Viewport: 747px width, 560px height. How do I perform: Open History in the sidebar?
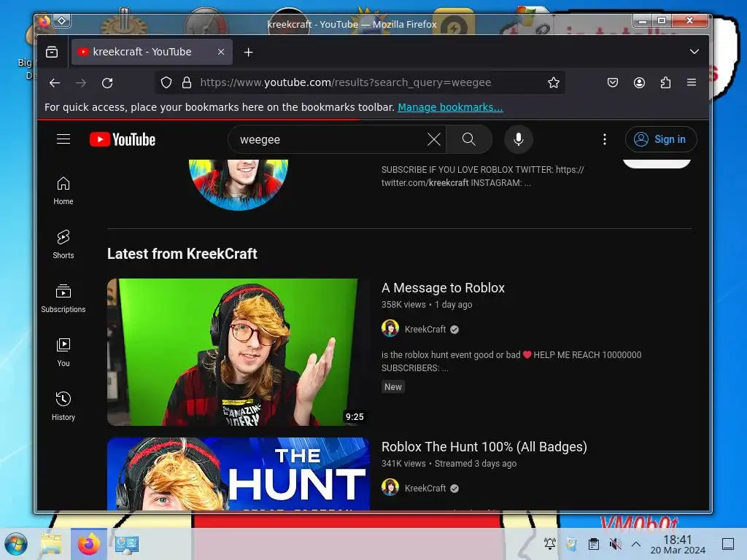coord(63,406)
